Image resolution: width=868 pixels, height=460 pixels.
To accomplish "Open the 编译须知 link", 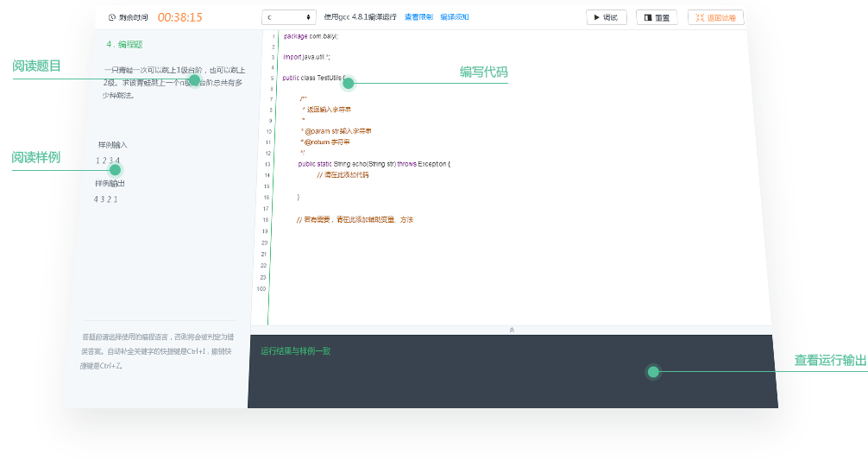I will tap(454, 17).
